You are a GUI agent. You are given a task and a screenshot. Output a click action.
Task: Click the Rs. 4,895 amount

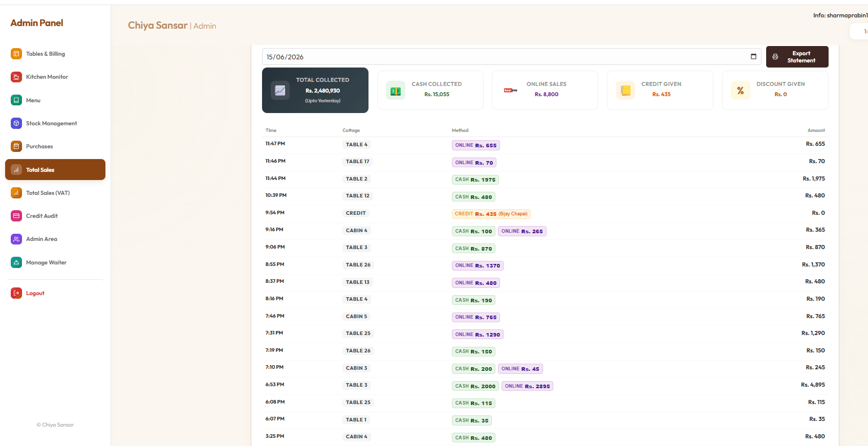pyautogui.click(x=813, y=385)
